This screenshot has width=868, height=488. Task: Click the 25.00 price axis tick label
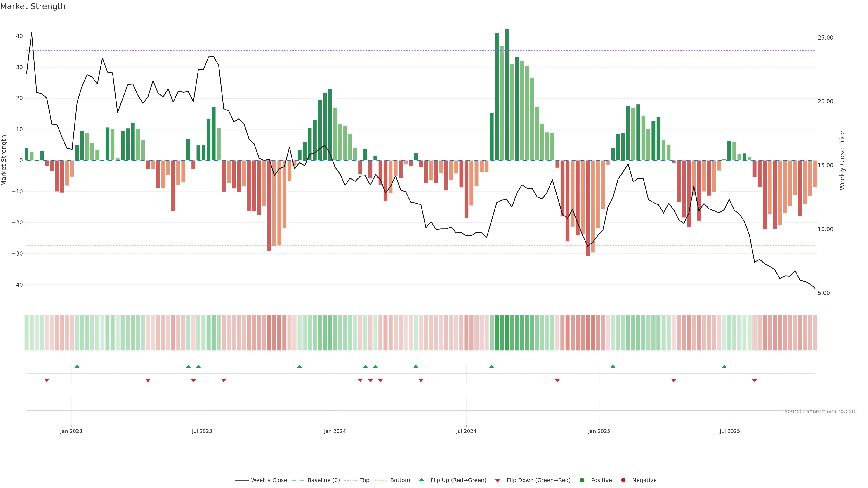click(x=825, y=37)
